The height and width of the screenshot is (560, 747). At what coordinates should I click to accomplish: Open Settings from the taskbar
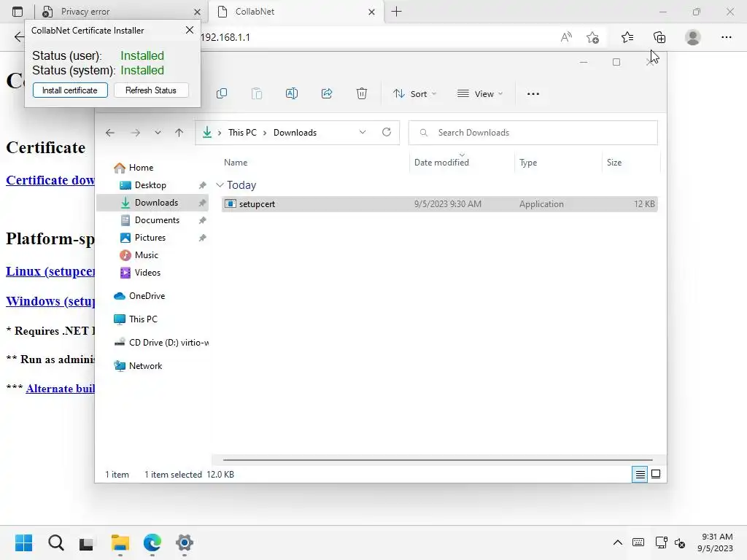(x=185, y=542)
